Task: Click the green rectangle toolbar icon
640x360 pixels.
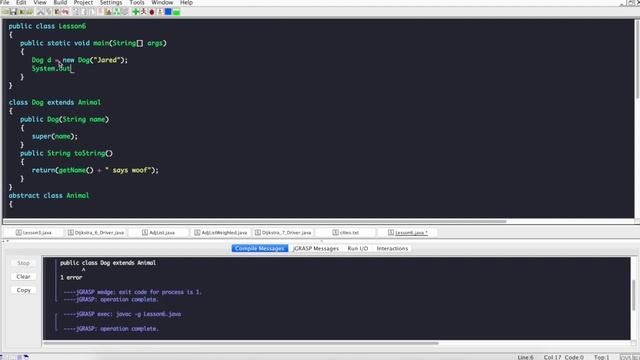Action: click(x=176, y=12)
